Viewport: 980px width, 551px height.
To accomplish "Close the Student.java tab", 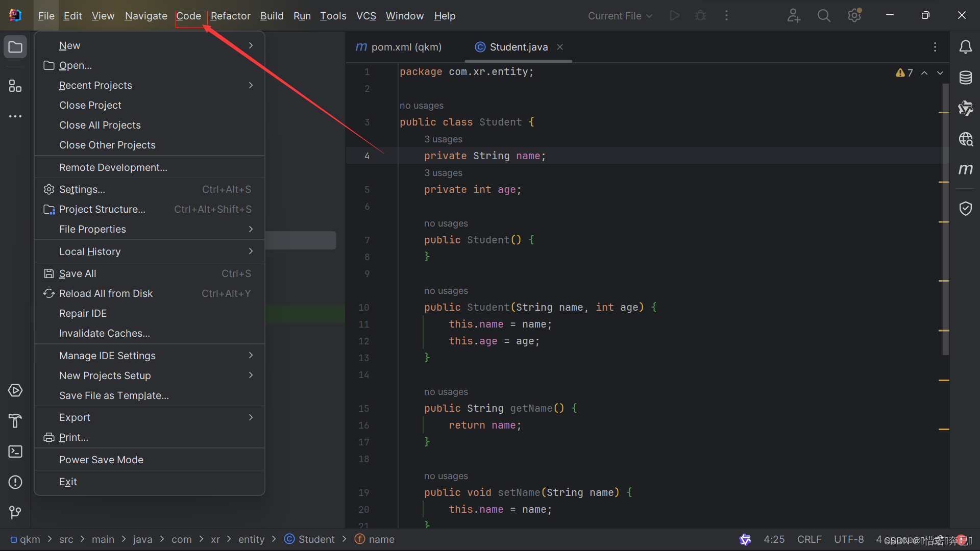I will 560,47.
